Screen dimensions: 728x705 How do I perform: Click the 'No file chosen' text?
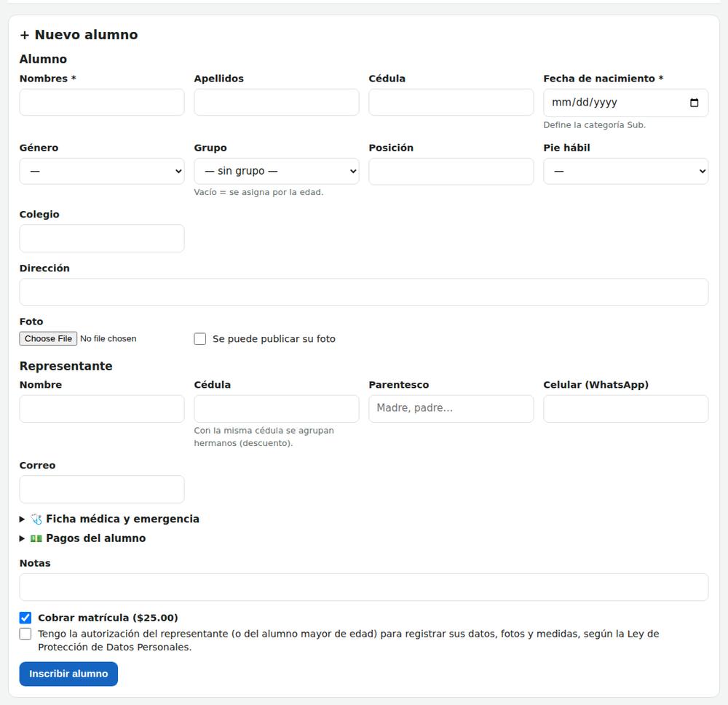coord(108,339)
